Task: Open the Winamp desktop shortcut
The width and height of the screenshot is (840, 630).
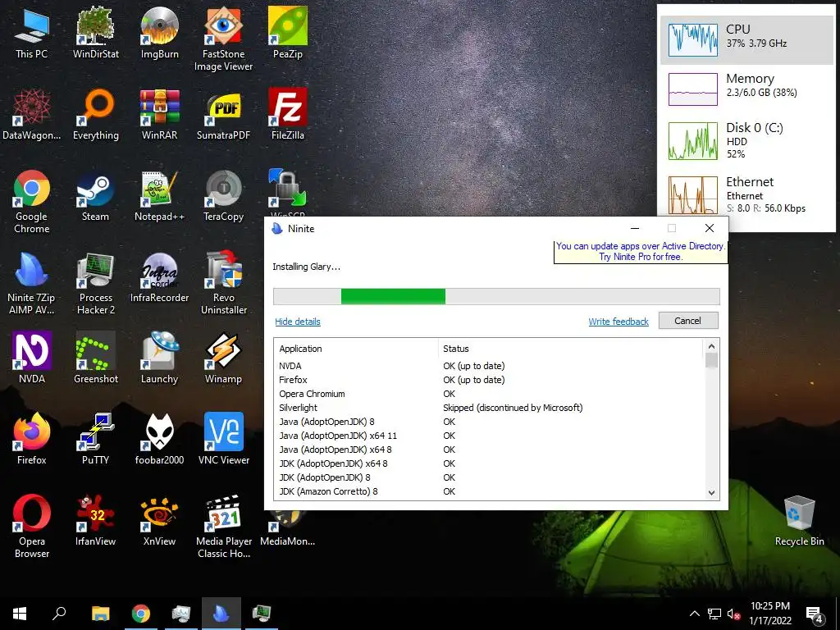Action: tap(223, 358)
